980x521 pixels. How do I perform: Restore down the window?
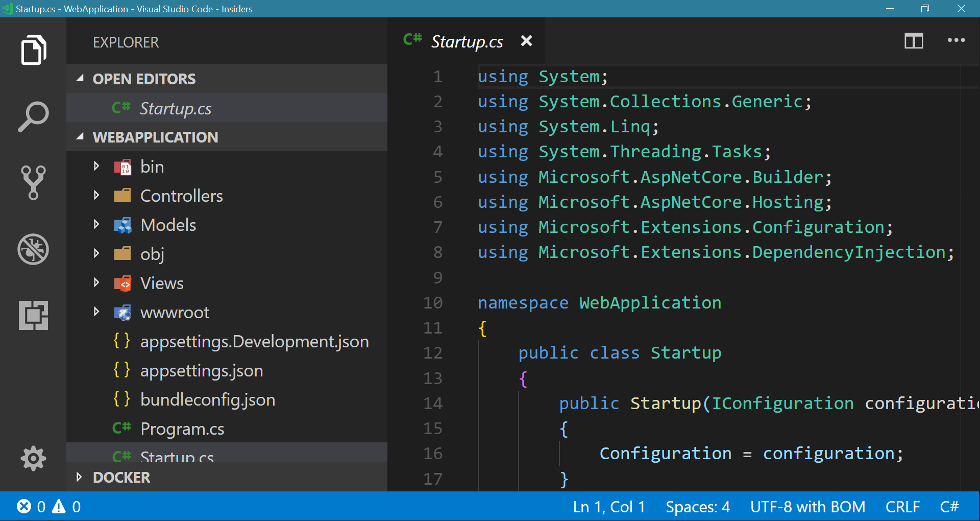point(925,9)
